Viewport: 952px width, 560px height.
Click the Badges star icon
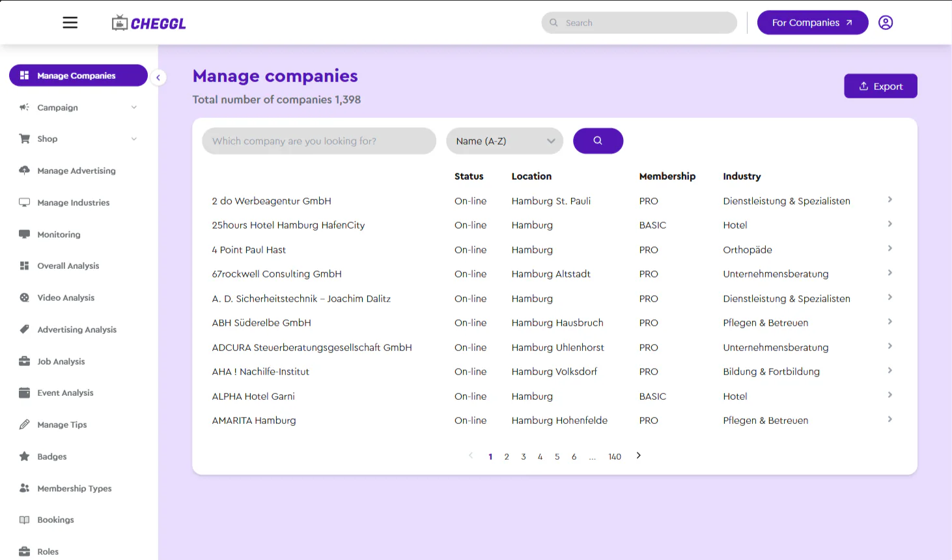tap(25, 456)
